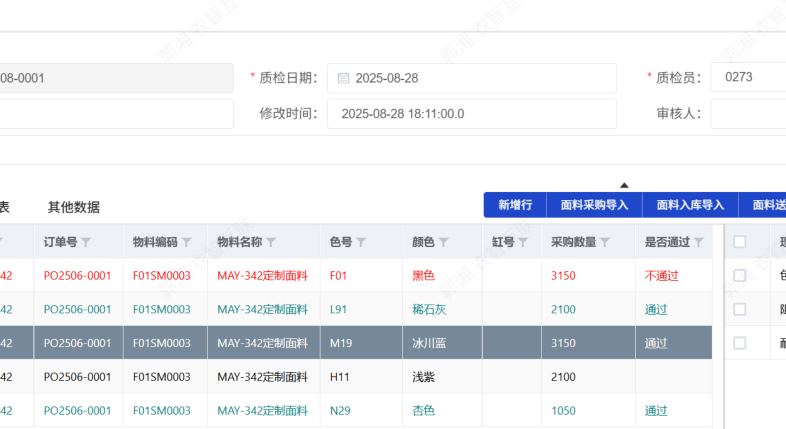This screenshot has height=429, width=786.
Task: Tick the first row checkbox in right panel
Action: click(x=739, y=275)
